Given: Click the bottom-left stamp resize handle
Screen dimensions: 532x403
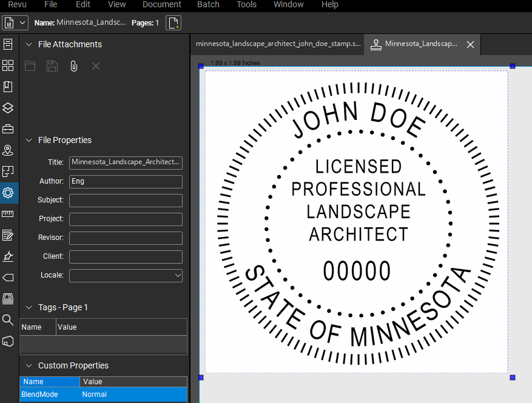Looking at the screenshot, I should point(201,377).
